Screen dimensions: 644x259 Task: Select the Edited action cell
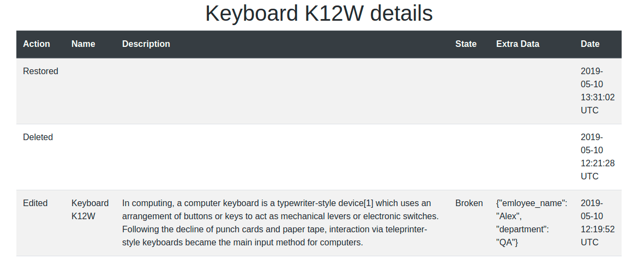pos(35,203)
